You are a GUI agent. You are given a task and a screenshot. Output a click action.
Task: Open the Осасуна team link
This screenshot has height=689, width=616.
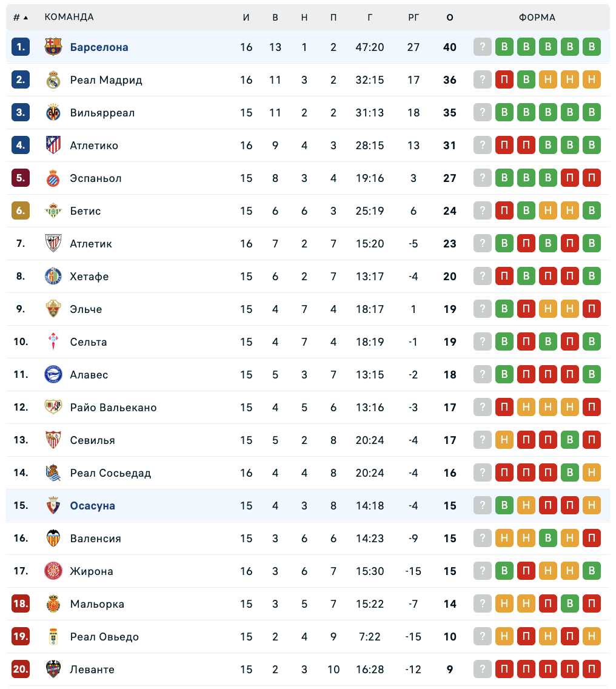point(92,506)
